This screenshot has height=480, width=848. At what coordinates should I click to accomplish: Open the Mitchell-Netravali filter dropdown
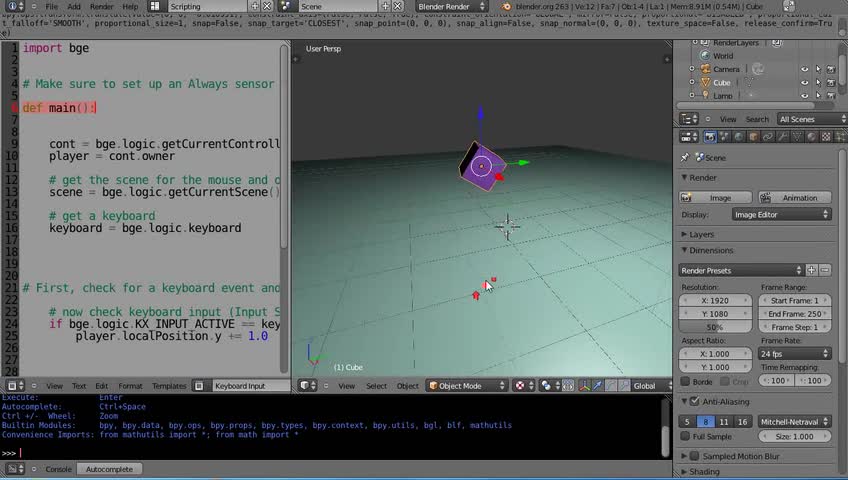click(794, 421)
